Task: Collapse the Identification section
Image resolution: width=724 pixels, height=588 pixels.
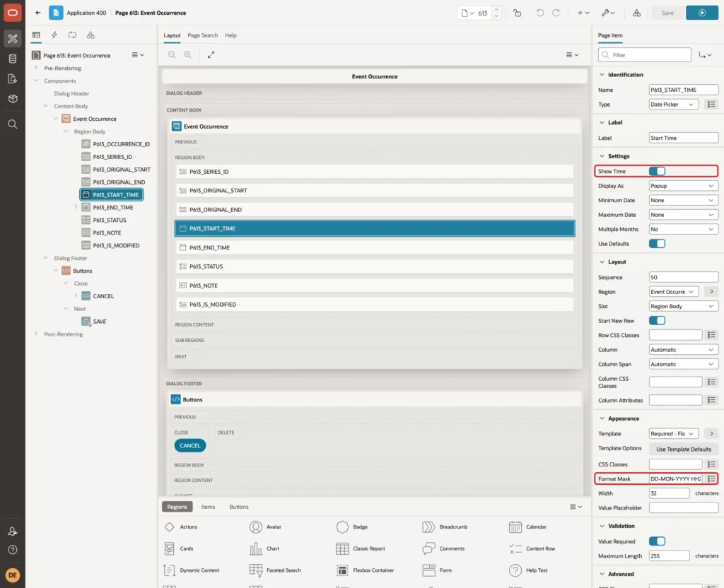Action: [x=602, y=75]
